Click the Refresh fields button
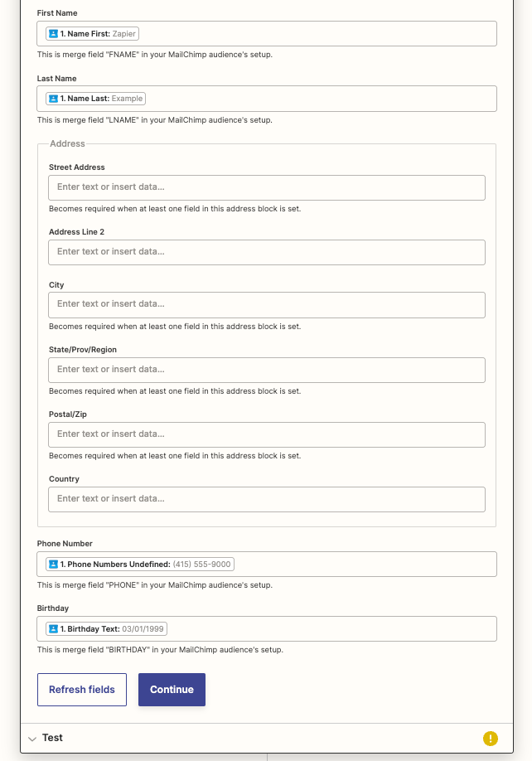This screenshot has width=532, height=761. pyautogui.click(x=82, y=690)
